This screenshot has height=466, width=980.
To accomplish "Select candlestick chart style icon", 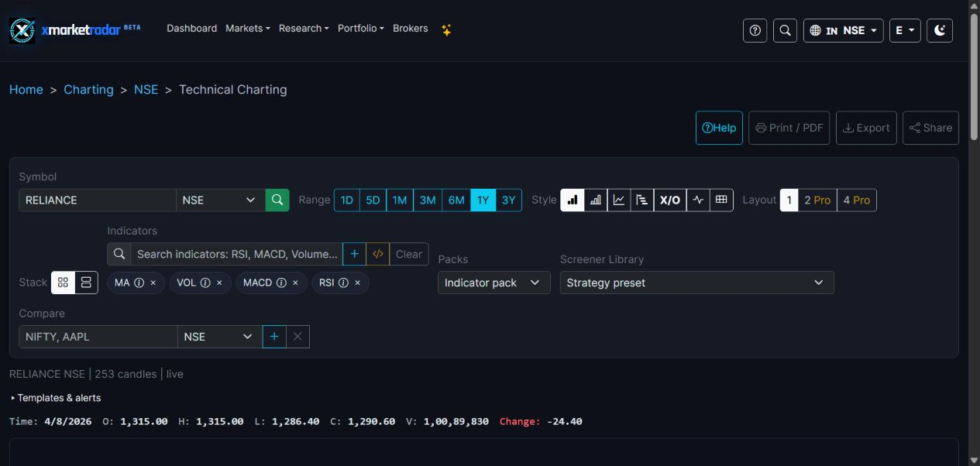I will click(573, 200).
